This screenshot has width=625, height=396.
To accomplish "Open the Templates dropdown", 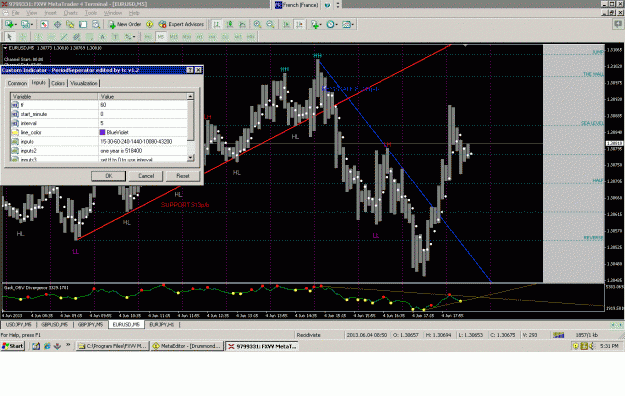I will tap(348, 24).
